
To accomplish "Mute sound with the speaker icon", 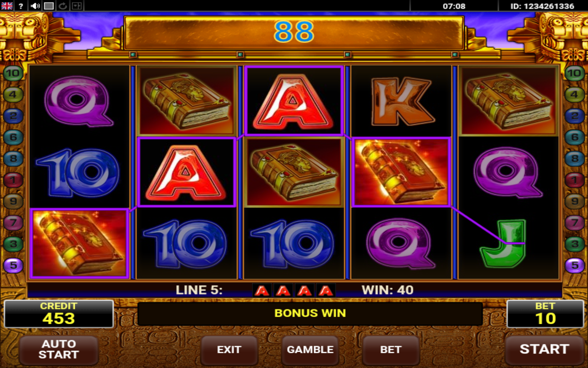I will click(x=35, y=6).
